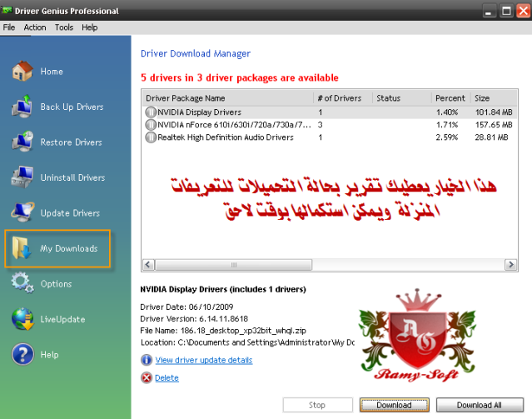Click the 1.71% percent value
Viewport: 532px width, 419px height.
point(447,125)
